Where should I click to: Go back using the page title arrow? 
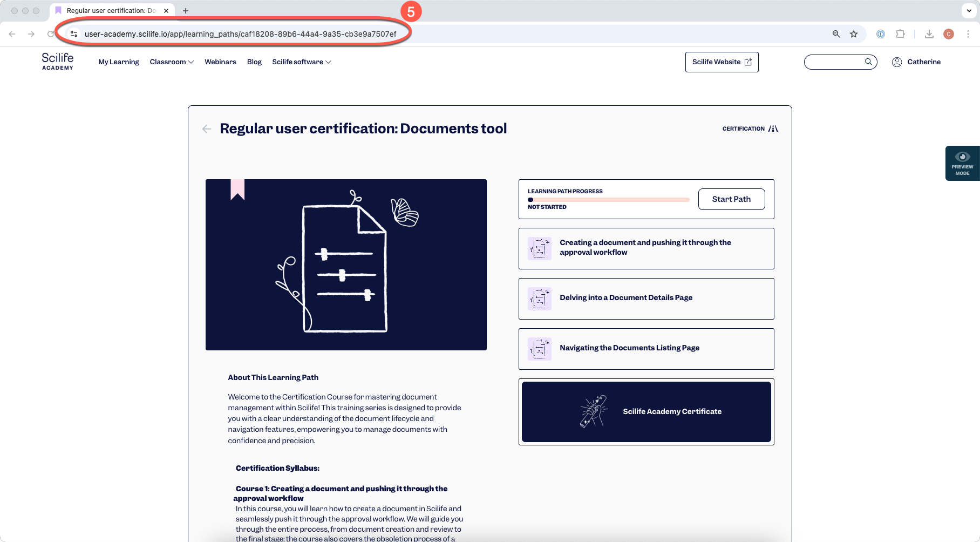[x=207, y=128]
